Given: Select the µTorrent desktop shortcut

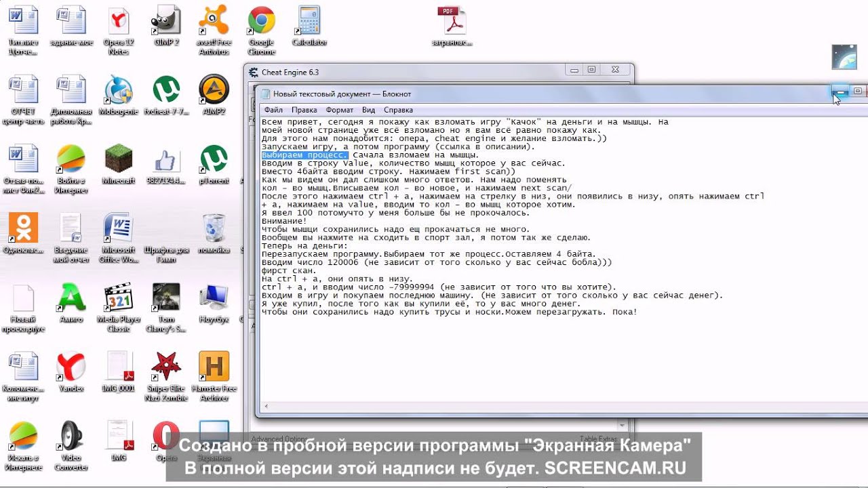Looking at the screenshot, I should [214, 165].
